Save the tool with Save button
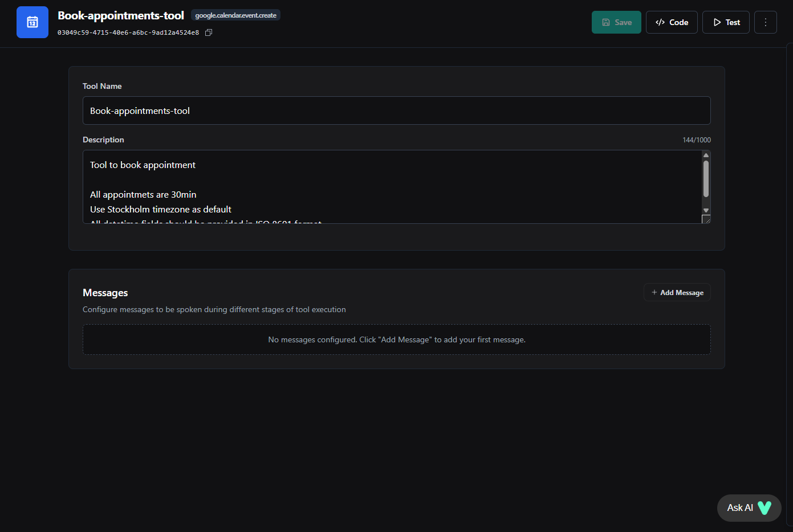This screenshot has width=793, height=532. (x=616, y=22)
